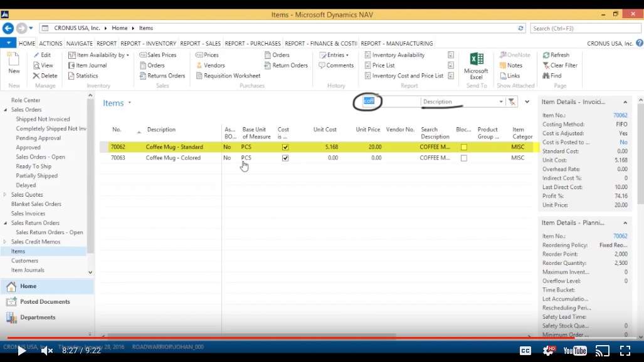Refresh the address bar
This screenshot has width=644, height=362.
[521, 28]
